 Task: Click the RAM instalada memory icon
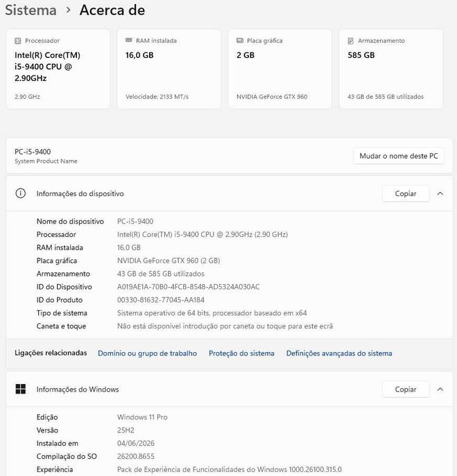click(129, 40)
